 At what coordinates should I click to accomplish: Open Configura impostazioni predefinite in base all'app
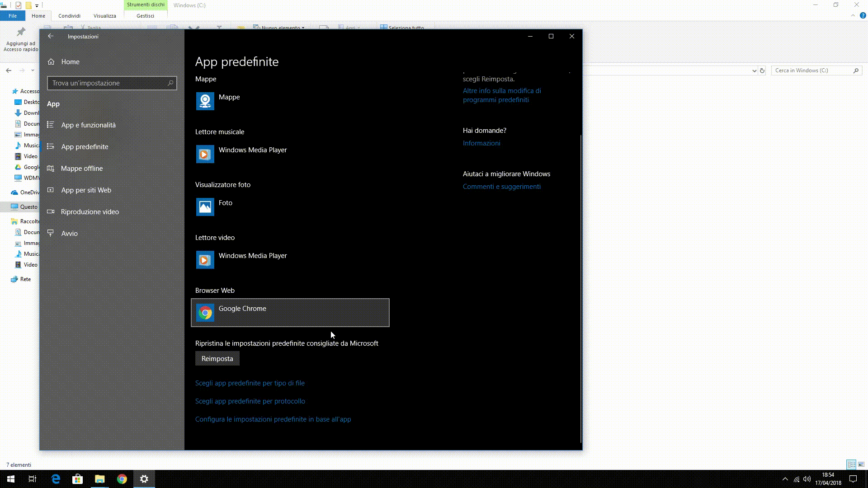[273, 419]
